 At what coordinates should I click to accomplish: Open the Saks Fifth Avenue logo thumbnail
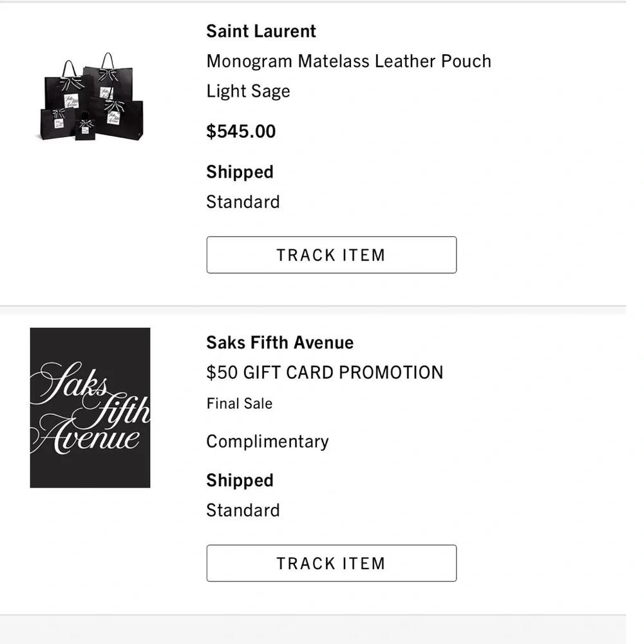pyautogui.click(x=90, y=408)
